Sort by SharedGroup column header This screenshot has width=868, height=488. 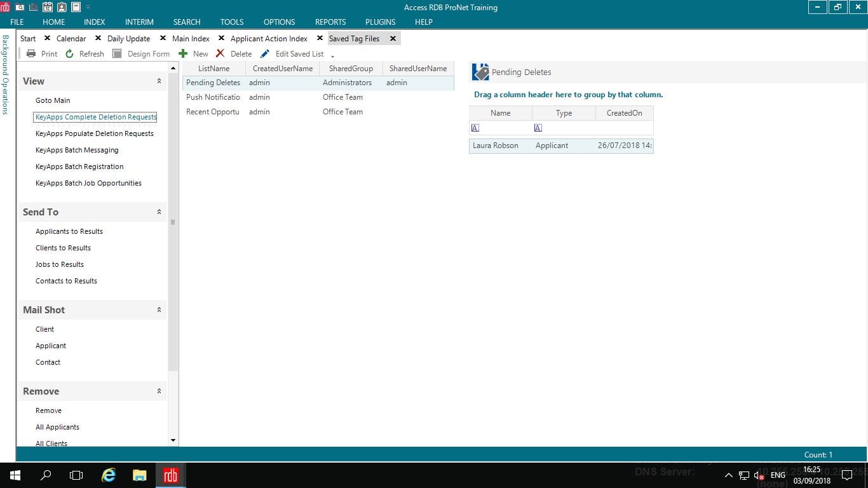pyautogui.click(x=351, y=69)
